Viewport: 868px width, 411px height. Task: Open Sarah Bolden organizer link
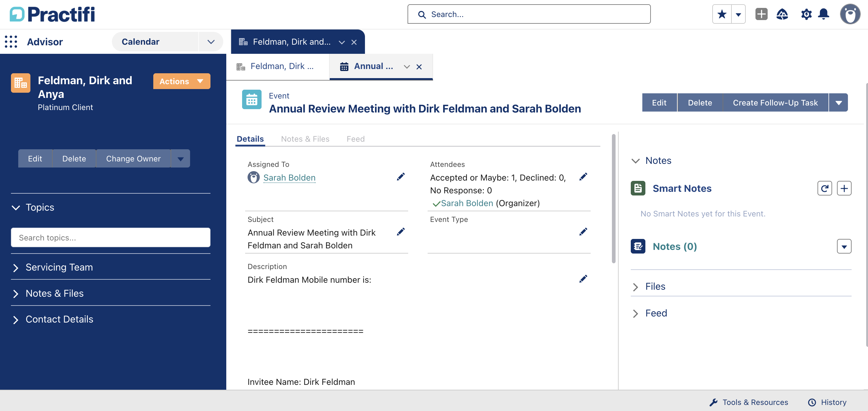point(467,203)
